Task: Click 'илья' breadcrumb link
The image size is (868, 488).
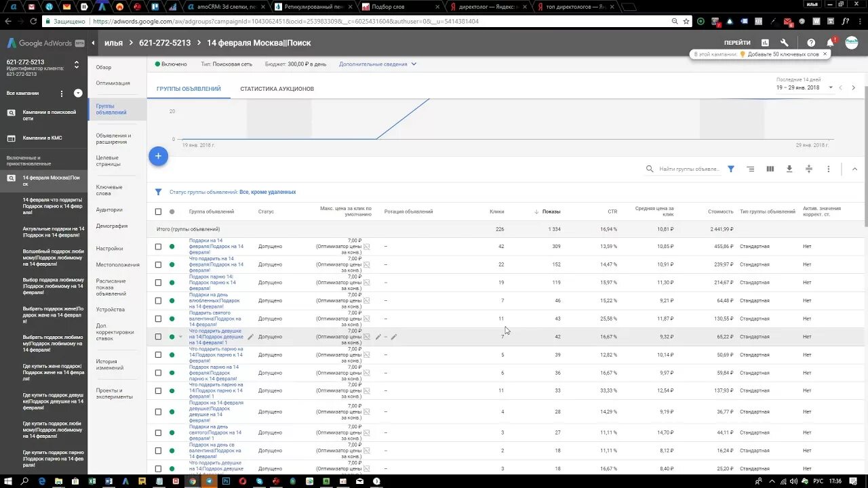Action: click(x=113, y=43)
